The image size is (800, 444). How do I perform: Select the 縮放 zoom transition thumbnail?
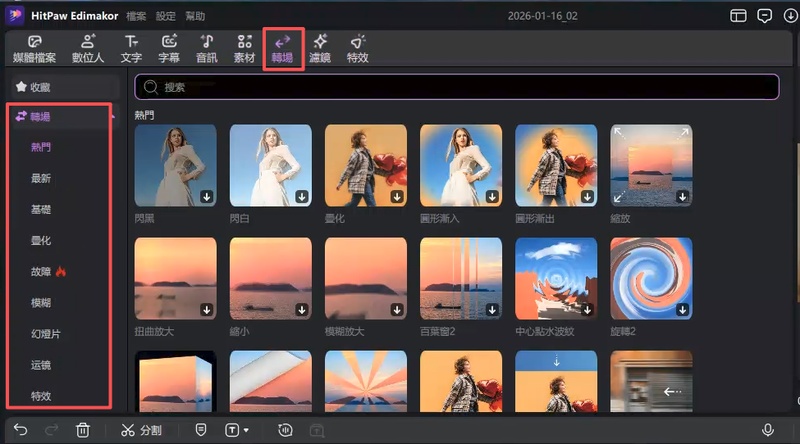pyautogui.click(x=651, y=165)
